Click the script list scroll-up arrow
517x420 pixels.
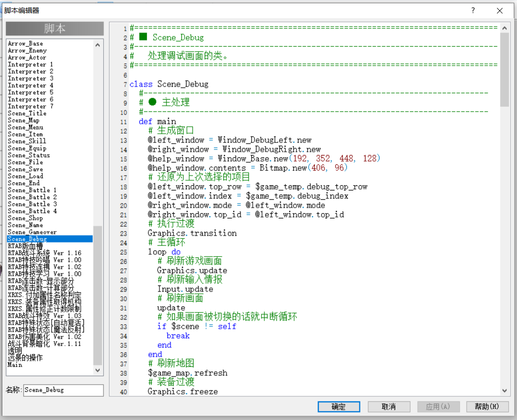click(97, 45)
